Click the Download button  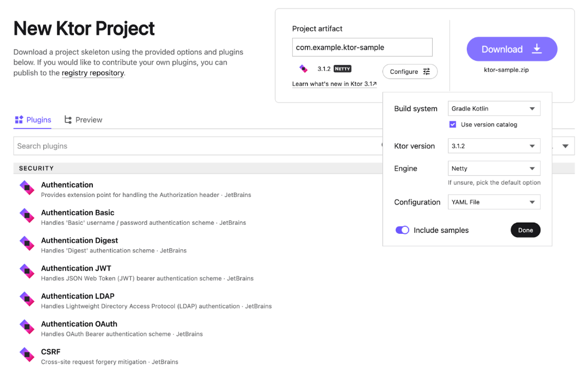point(512,49)
